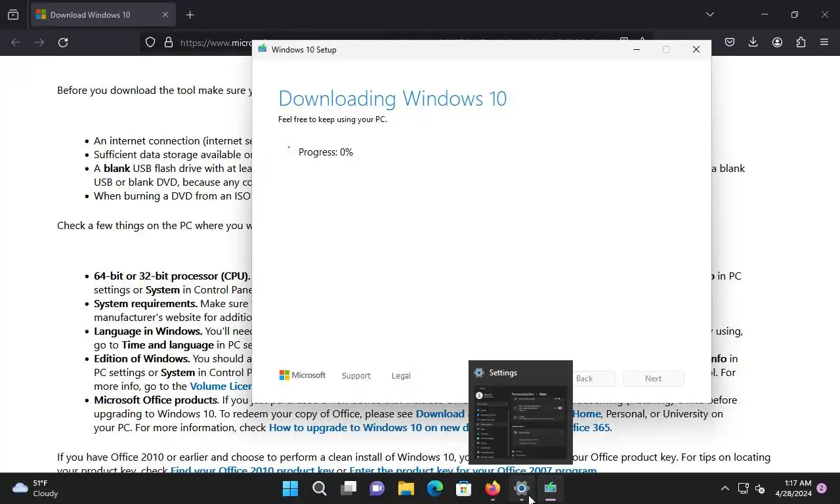Open the Firefox extensions puzzle icon
The height and width of the screenshot is (504, 840).
click(x=801, y=42)
